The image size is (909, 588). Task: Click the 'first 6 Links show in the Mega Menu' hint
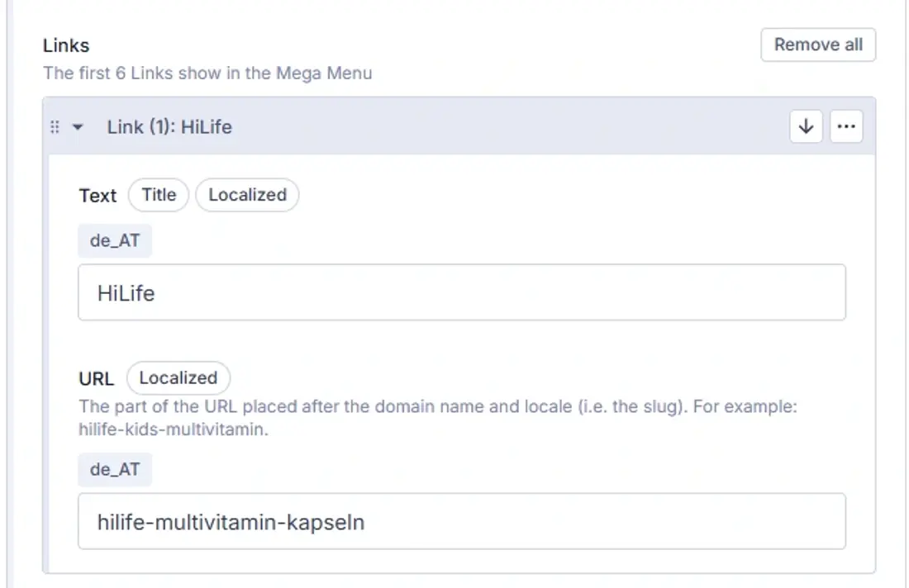click(207, 73)
